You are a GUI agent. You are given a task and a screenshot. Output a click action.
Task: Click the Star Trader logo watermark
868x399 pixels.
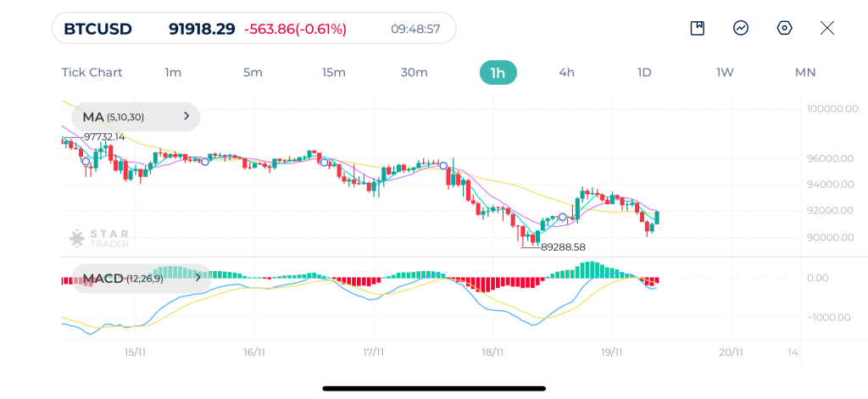(98, 238)
